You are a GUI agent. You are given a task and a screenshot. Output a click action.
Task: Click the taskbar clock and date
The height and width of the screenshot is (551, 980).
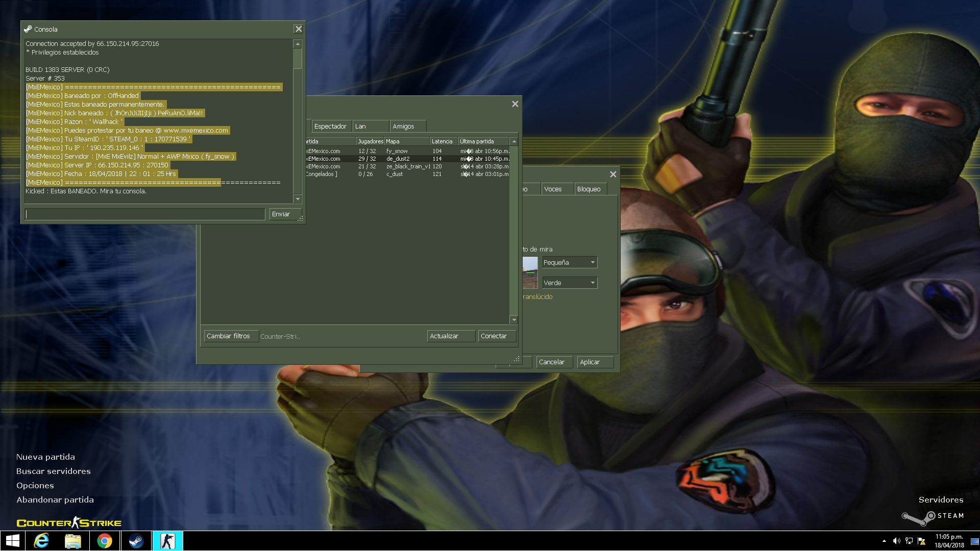pyautogui.click(x=949, y=541)
